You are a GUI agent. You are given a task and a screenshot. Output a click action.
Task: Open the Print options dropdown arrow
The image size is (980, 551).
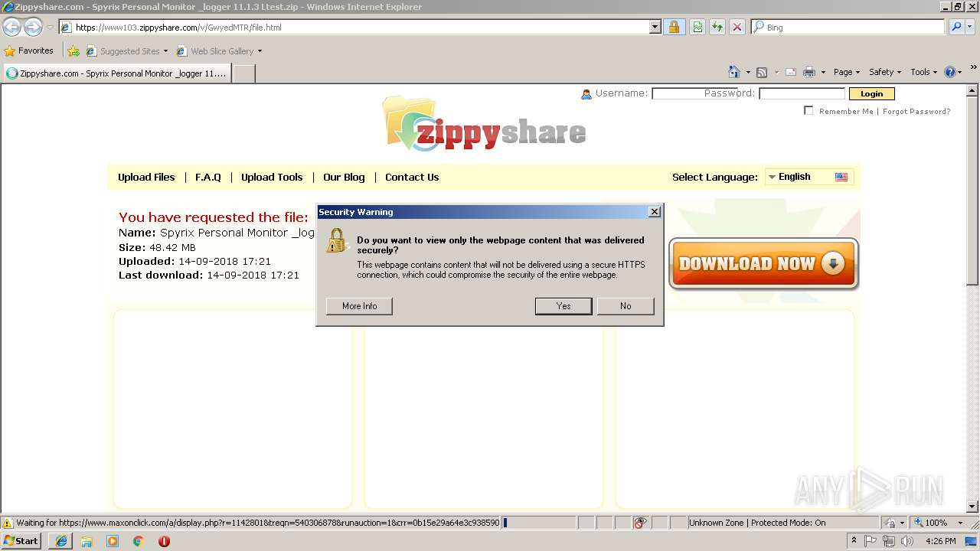click(x=823, y=72)
